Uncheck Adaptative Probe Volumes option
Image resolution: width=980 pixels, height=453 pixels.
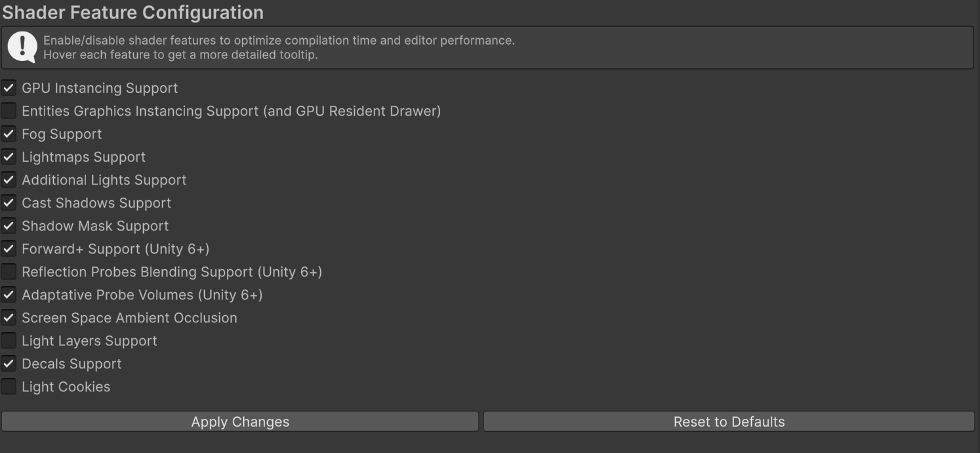point(9,295)
